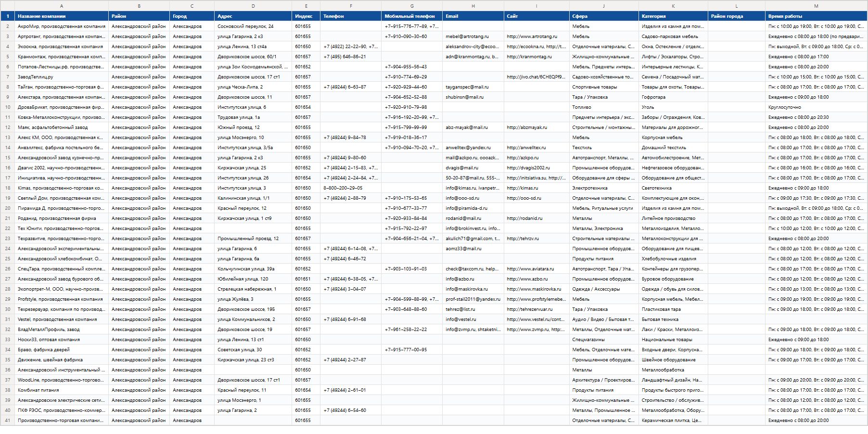Click the 'Адрес' header cell
868x434 pixels.
click(x=253, y=16)
